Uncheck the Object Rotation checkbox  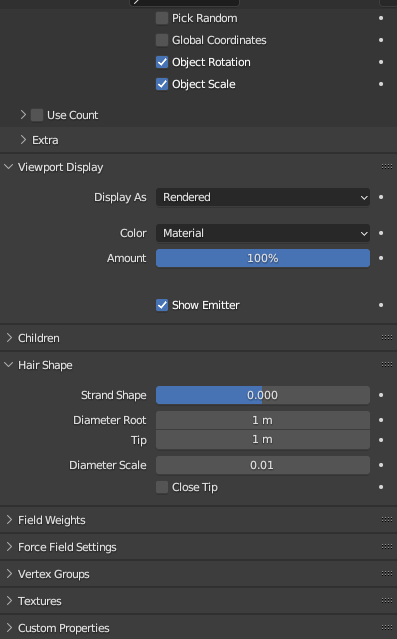(162, 62)
